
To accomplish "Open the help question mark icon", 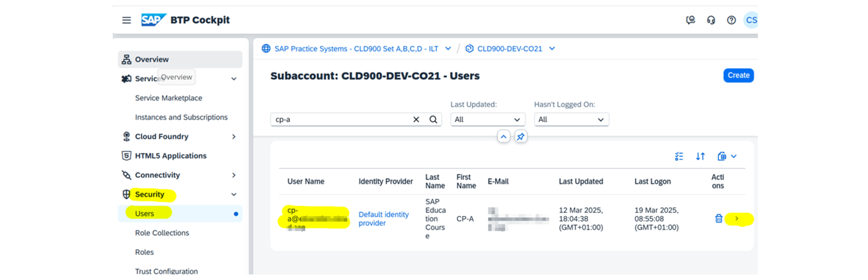I will click(x=731, y=20).
